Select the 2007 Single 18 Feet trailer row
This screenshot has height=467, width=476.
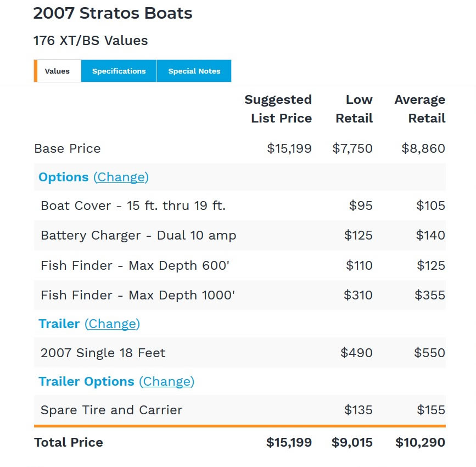tap(240, 353)
